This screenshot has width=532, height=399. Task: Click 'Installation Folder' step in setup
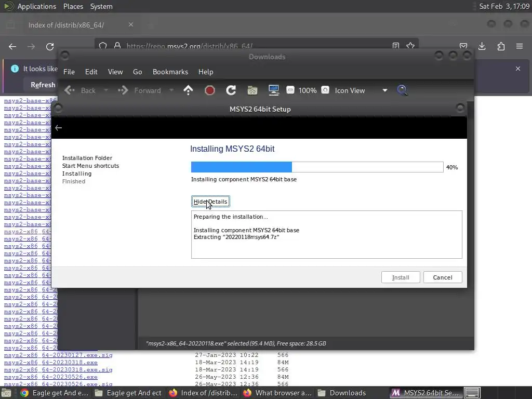pos(87,158)
